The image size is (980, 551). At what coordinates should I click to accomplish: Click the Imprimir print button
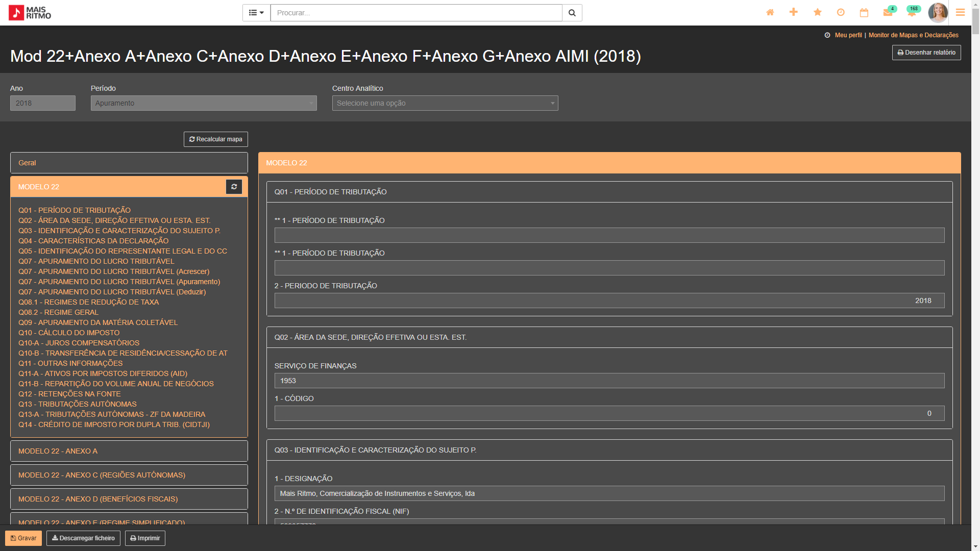pos(145,538)
